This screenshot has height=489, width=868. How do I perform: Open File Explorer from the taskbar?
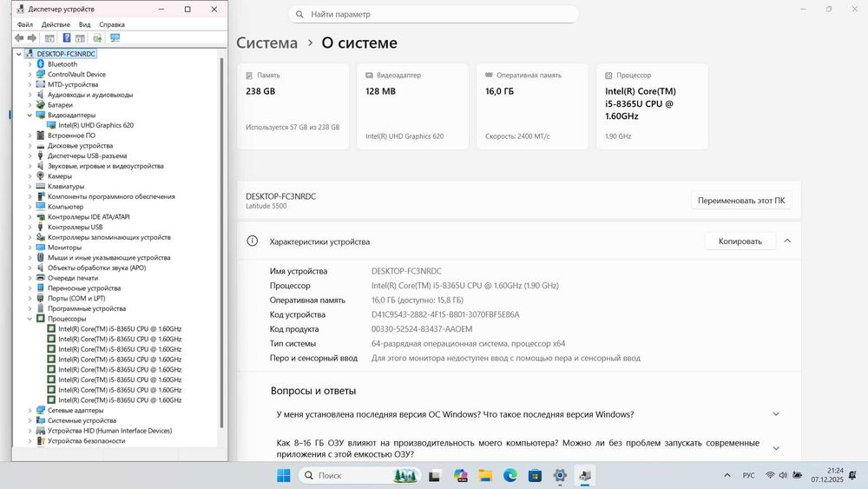point(485,475)
